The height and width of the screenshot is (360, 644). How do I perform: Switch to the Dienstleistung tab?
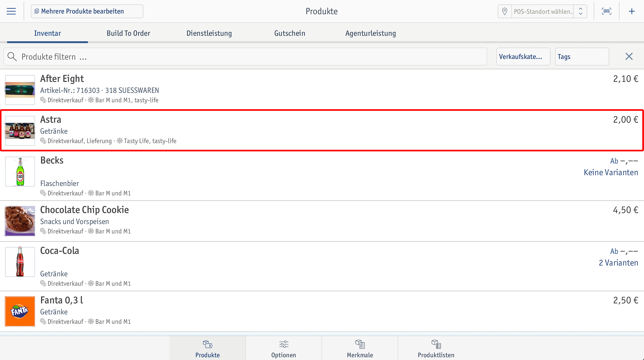pyautogui.click(x=209, y=33)
